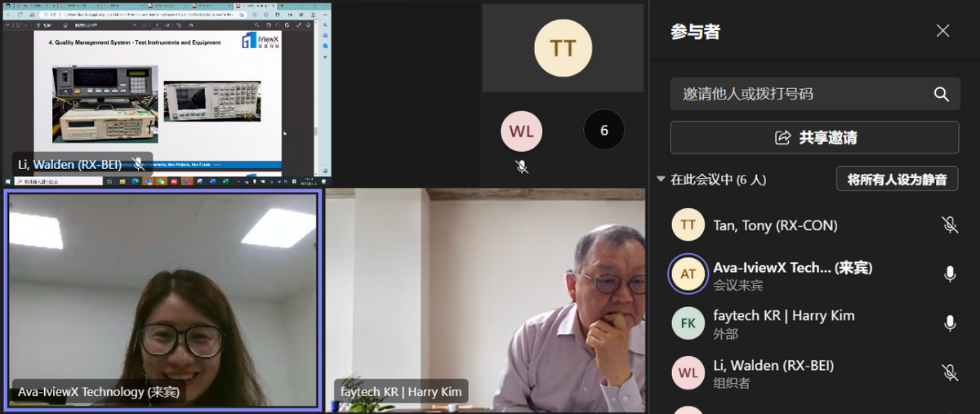Open the WL avatar in participant list
Viewport: 980px width, 414px height.
coord(688,372)
